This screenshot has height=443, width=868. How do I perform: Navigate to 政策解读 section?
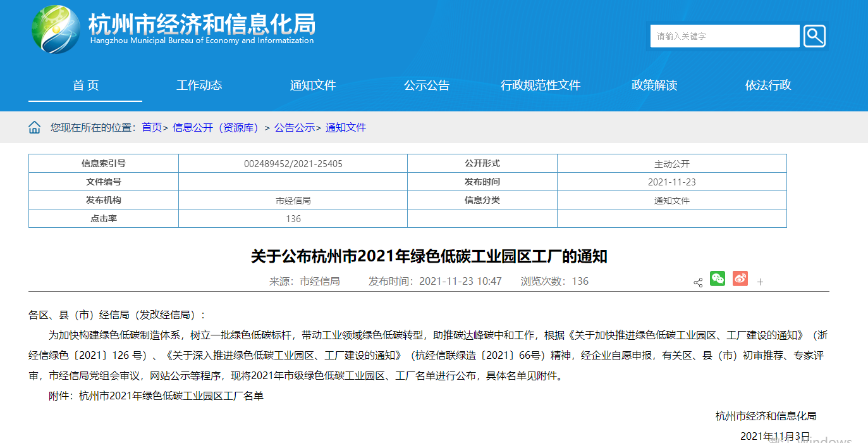click(x=654, y=85)
